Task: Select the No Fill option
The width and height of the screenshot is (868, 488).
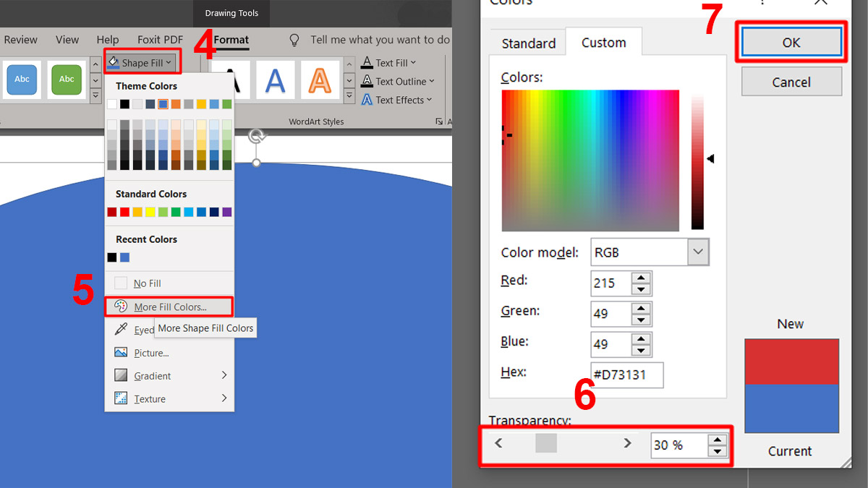Action: pos(147,283)
